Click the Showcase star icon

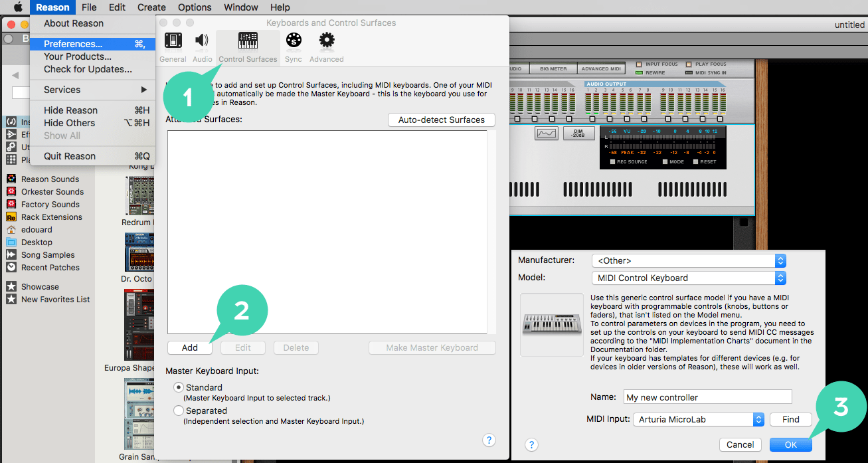[x=11, y=286]
